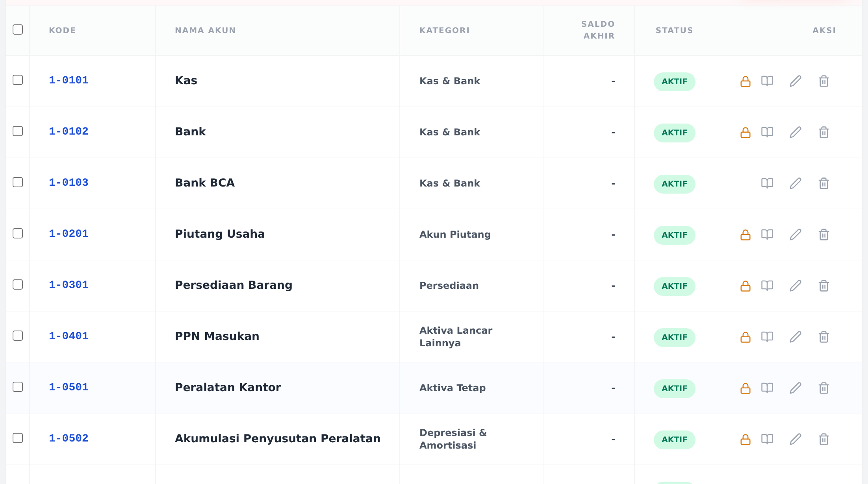Sort by the KODE column header
The image size is (868, 484).
click(62, 30)
